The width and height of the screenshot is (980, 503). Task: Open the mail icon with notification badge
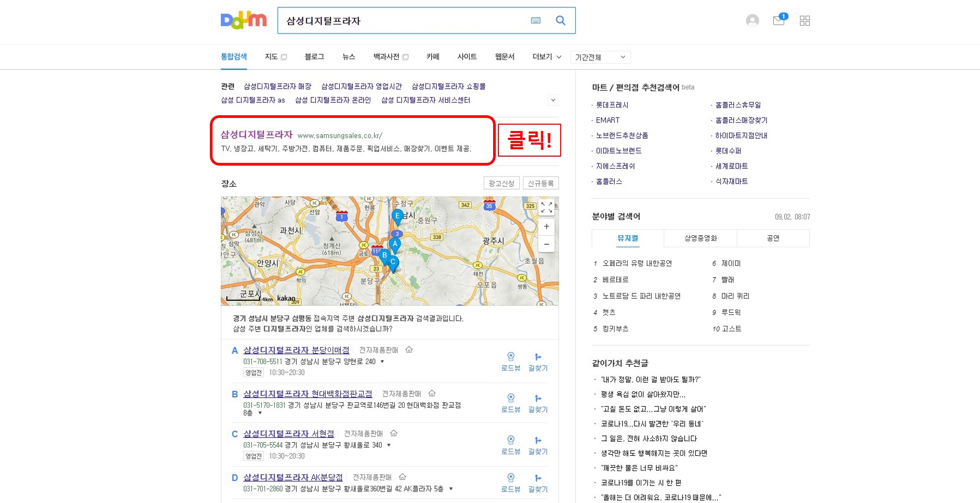(779, 20)
